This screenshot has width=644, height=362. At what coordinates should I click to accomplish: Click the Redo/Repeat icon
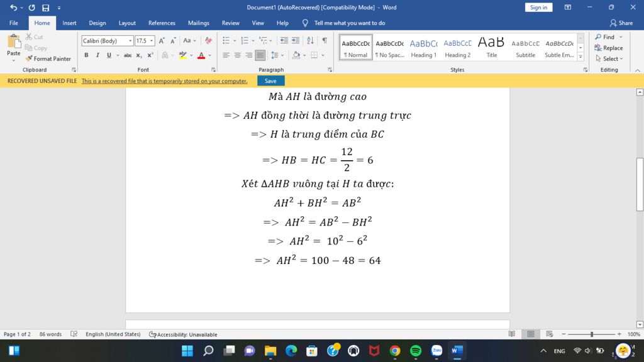(x=31, y=8)
